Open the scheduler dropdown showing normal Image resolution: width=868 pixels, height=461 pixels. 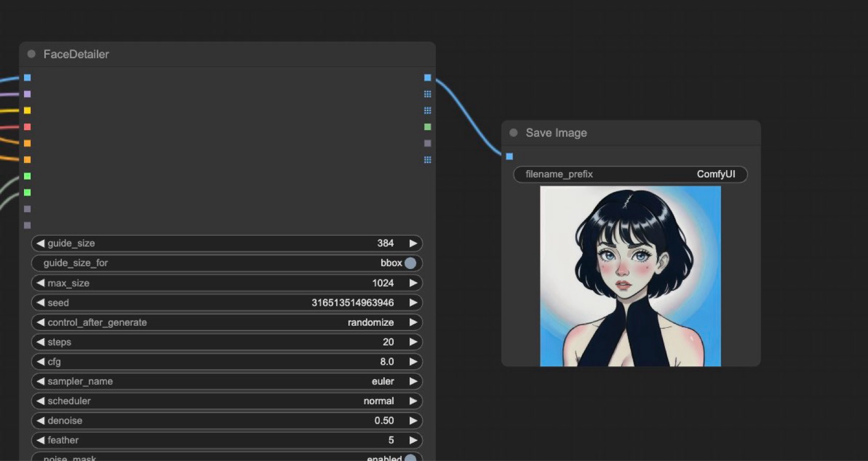227,401
